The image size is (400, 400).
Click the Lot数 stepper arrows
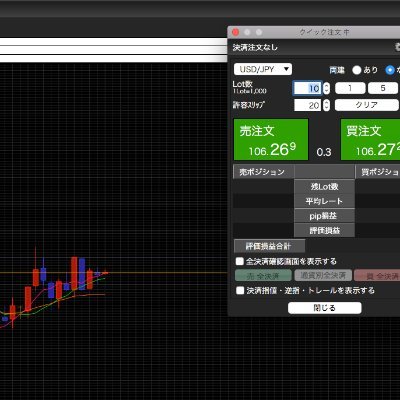pyautogui.click(x=327, y=88)
